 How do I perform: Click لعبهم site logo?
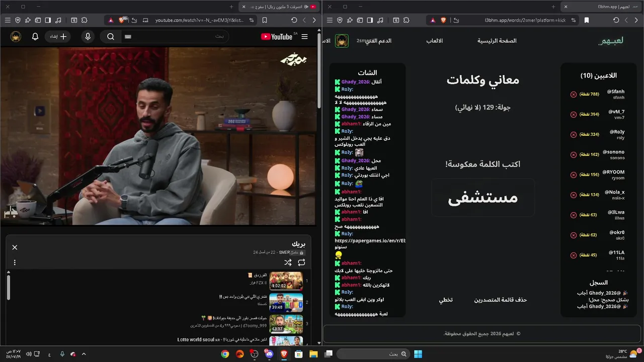611,41
